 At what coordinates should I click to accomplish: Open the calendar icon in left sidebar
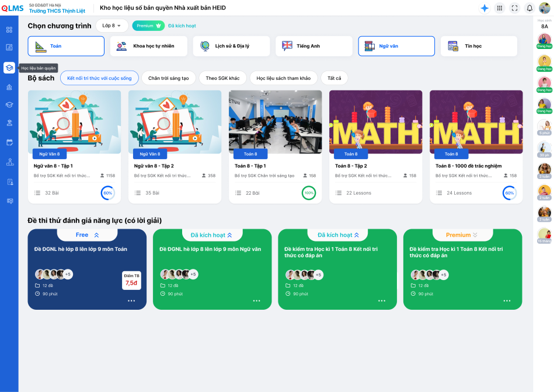coord(9,142)
